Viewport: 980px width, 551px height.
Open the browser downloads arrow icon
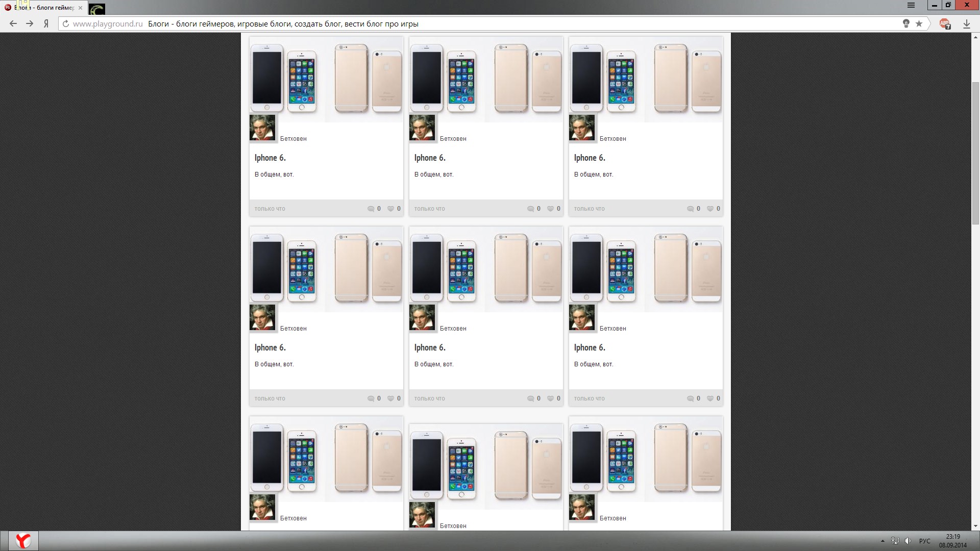pos(966,23)
